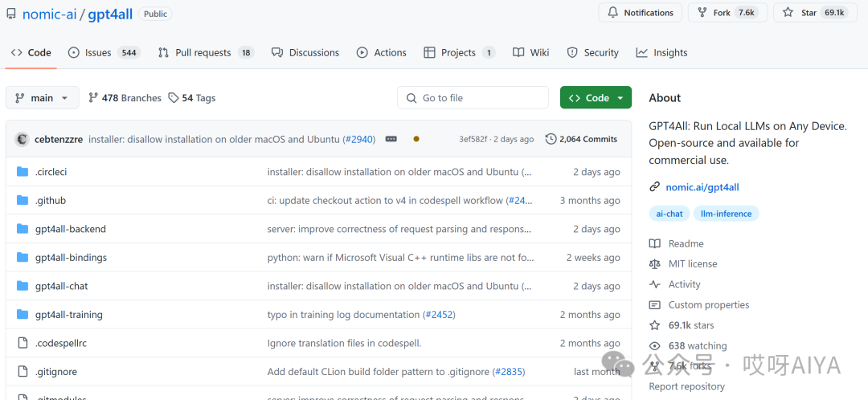Click the Pull requests tab icon
This screenshot has width=868, height=400.
[163, 52]
